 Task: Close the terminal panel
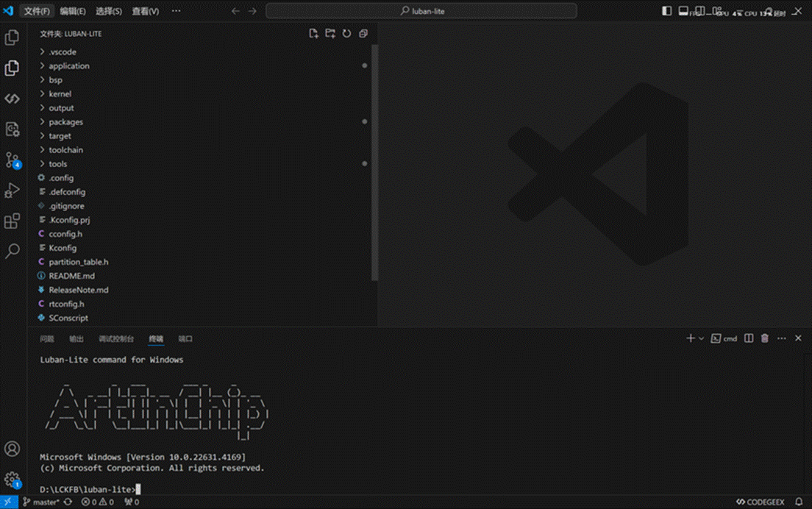pos(798,338)
